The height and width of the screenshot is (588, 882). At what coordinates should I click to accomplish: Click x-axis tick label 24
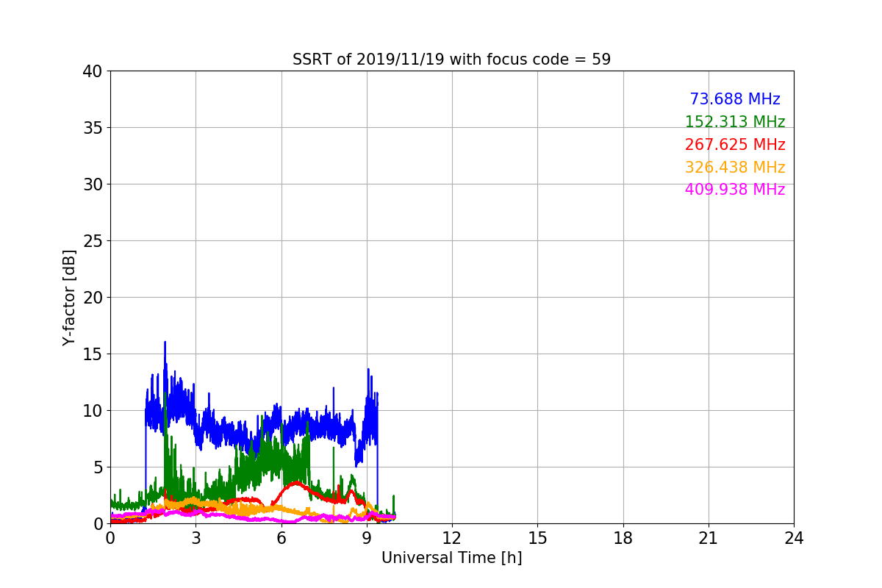794,538
